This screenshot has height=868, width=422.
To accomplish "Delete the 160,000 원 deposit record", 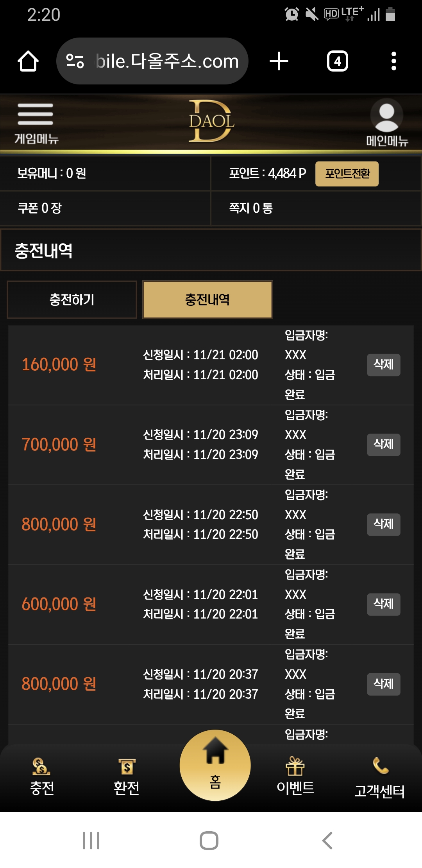I will 383,365.
